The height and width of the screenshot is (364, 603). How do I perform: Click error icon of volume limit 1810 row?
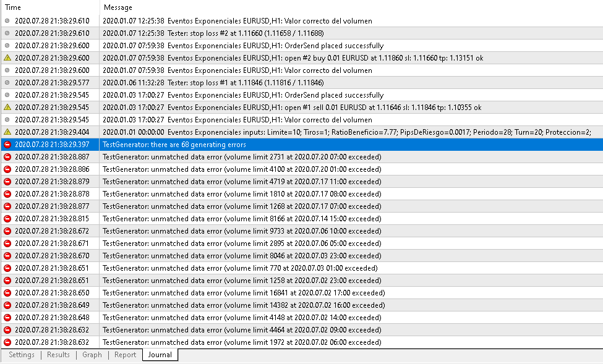click(7, 193)
